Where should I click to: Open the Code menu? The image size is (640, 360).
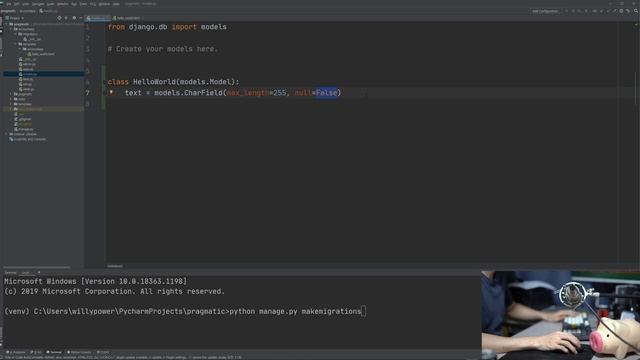point(50,4)
